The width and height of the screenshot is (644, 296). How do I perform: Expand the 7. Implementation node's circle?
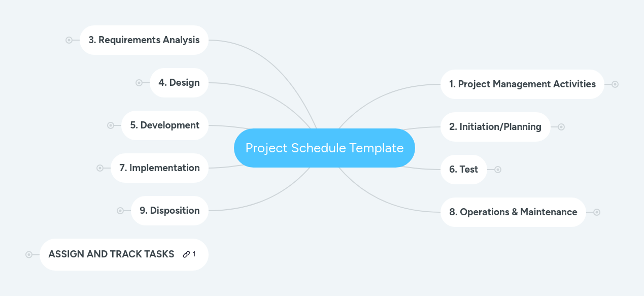tap(100, 168)
